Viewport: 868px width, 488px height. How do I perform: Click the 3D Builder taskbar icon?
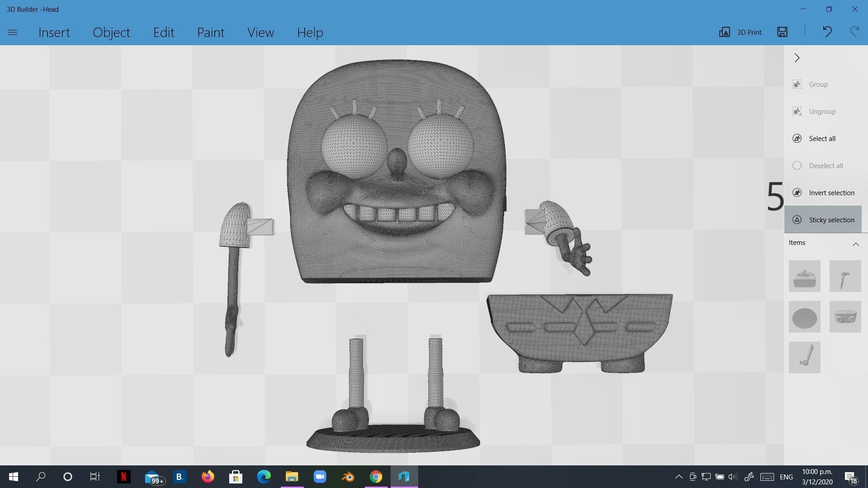pos(404,477)
